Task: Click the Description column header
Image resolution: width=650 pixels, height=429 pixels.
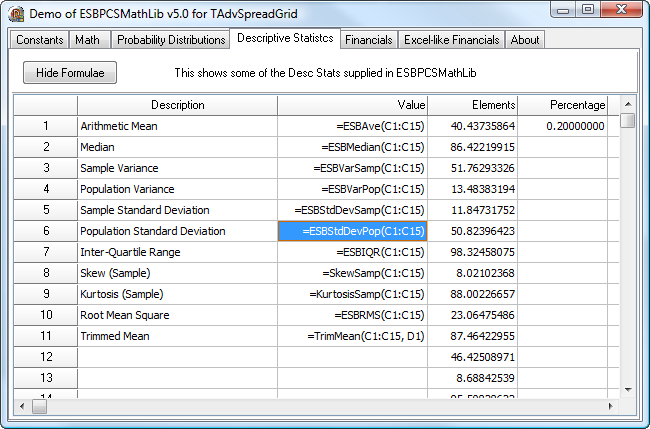Action: coord(177,105)
